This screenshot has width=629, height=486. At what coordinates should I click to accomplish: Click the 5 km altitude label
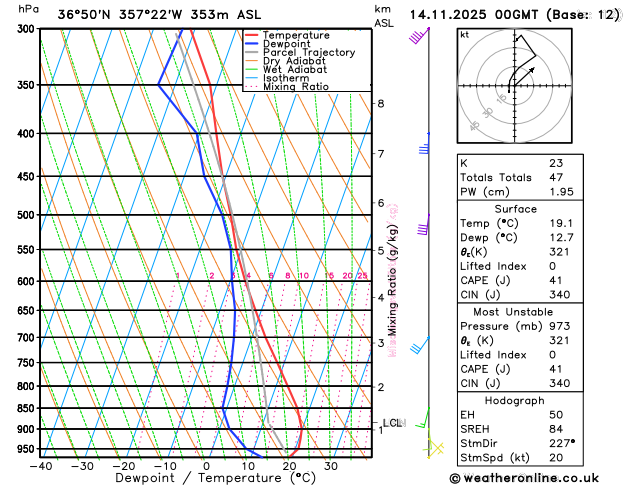[x=381, y=251]
